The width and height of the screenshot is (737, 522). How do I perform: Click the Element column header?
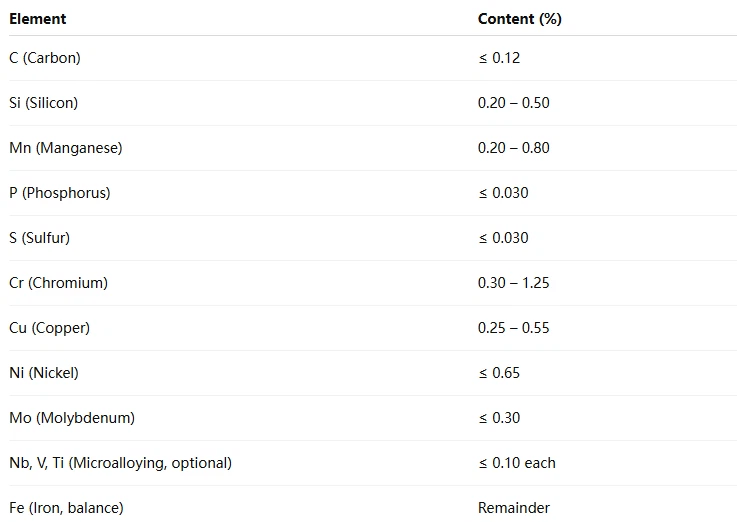pos(38,19)
